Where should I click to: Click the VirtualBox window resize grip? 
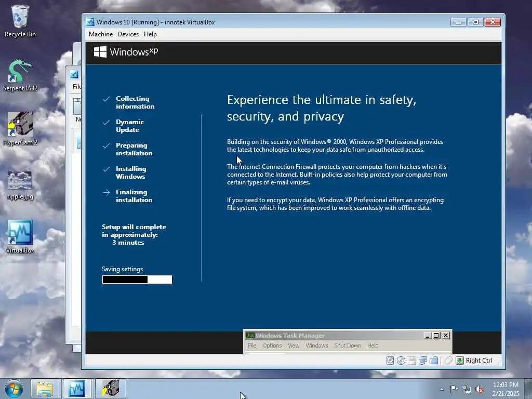pyautogui.click(x=499, y=363)
